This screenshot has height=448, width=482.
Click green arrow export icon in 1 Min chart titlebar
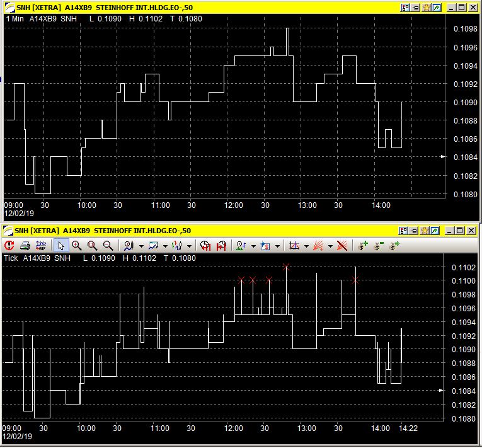click(437, 8)
